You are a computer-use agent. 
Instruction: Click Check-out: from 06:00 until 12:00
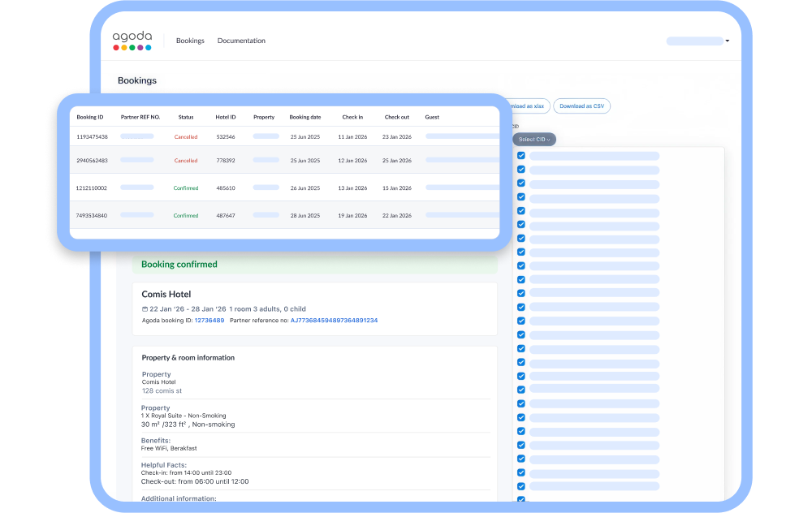tap(195, 481)
